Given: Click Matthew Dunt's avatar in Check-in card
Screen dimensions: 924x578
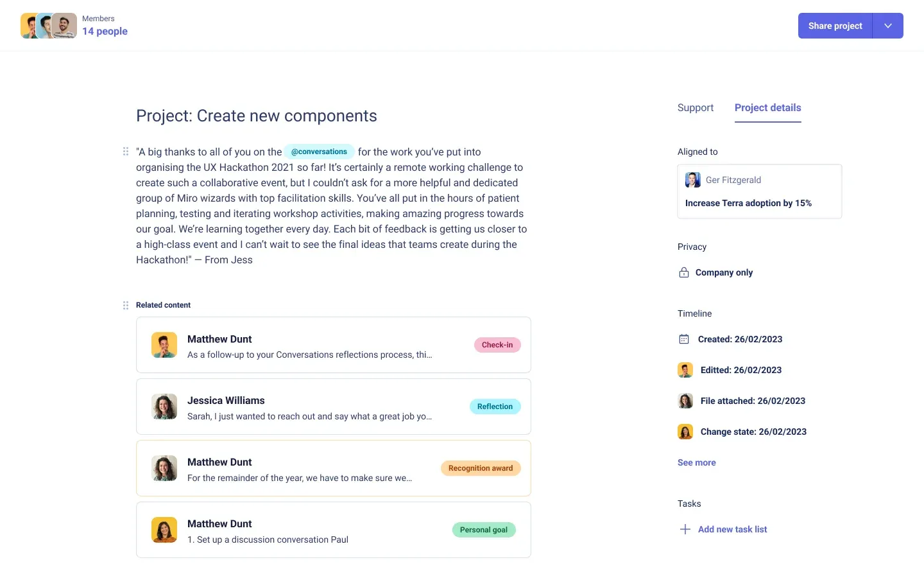Looking at the screenshot, I should [164, 345].
